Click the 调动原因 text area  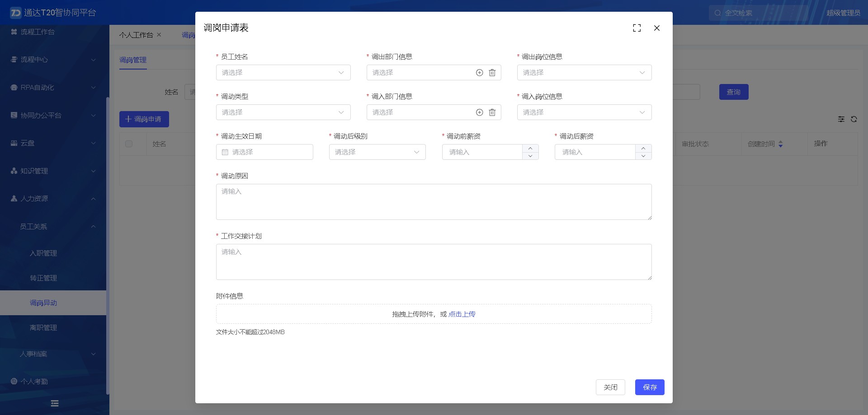point(434,202)
